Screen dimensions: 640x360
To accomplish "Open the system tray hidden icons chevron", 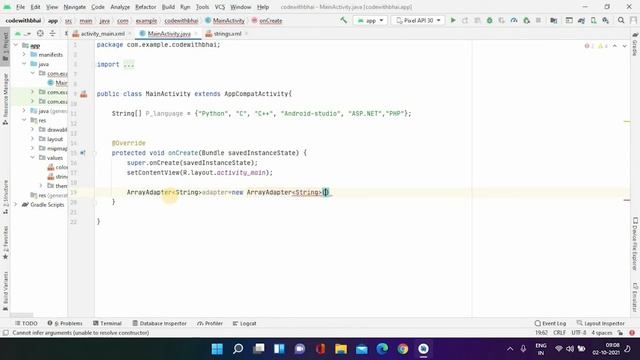I will pos(510,349).
